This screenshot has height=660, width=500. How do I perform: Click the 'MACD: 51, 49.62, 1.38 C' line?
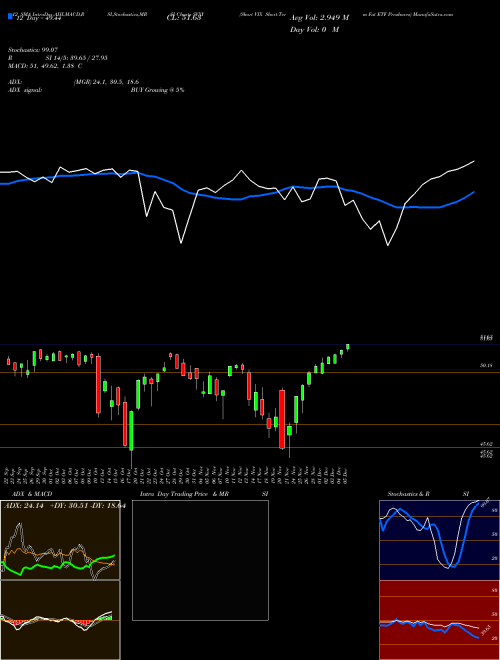(x=45, y=66)
